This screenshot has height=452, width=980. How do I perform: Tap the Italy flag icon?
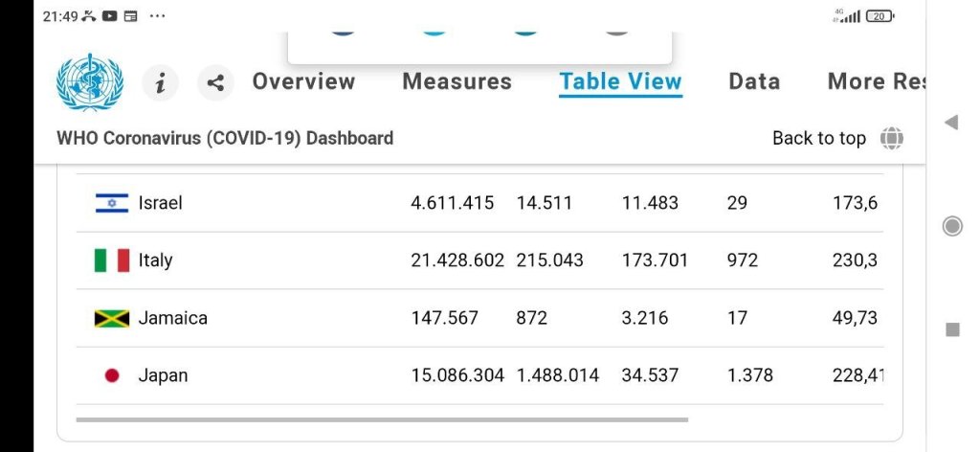pyautogui.click(x=112, y=260)
